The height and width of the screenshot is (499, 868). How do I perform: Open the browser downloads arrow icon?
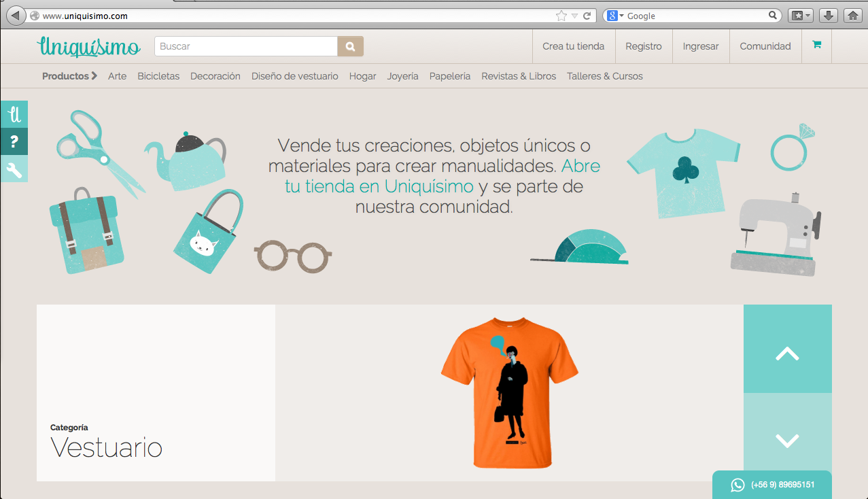[x=828, y=16]
